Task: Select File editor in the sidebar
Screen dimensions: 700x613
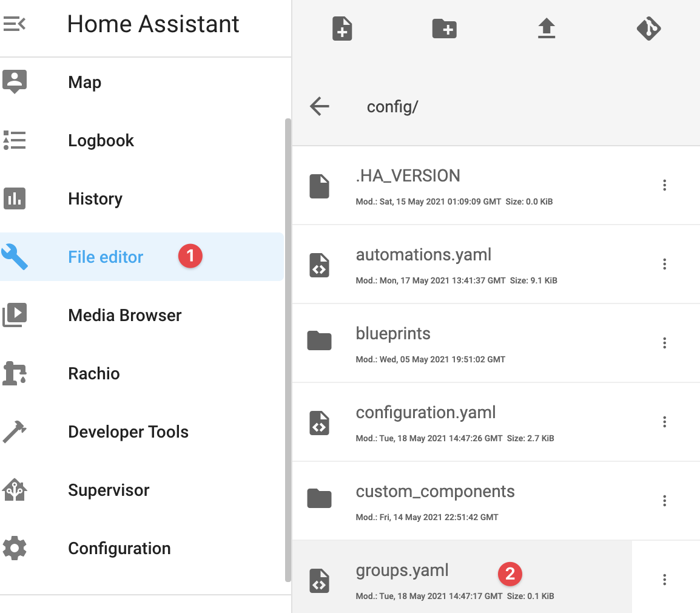Action: tap(142, 257)
